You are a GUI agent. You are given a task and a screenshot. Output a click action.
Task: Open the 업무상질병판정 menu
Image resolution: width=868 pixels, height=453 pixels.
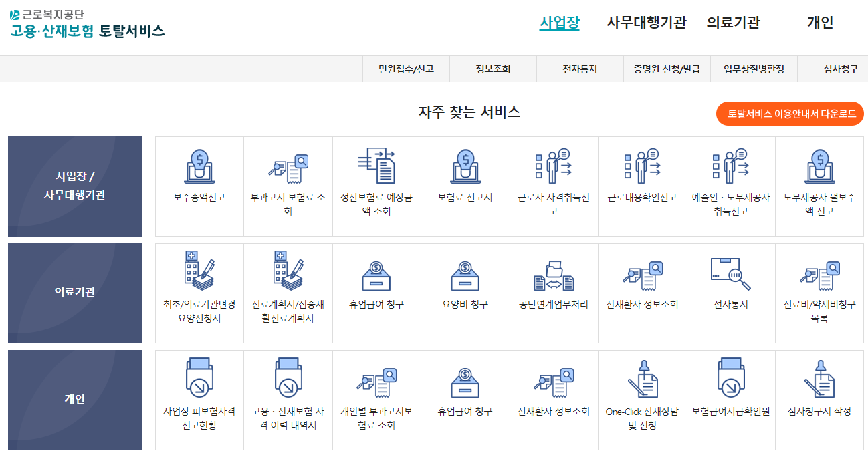click(754, 69)
